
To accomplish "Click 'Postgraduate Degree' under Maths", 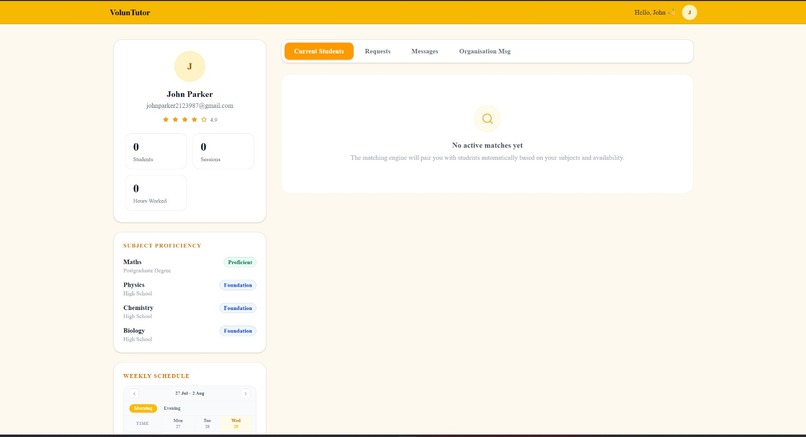I will click(147, 270).
